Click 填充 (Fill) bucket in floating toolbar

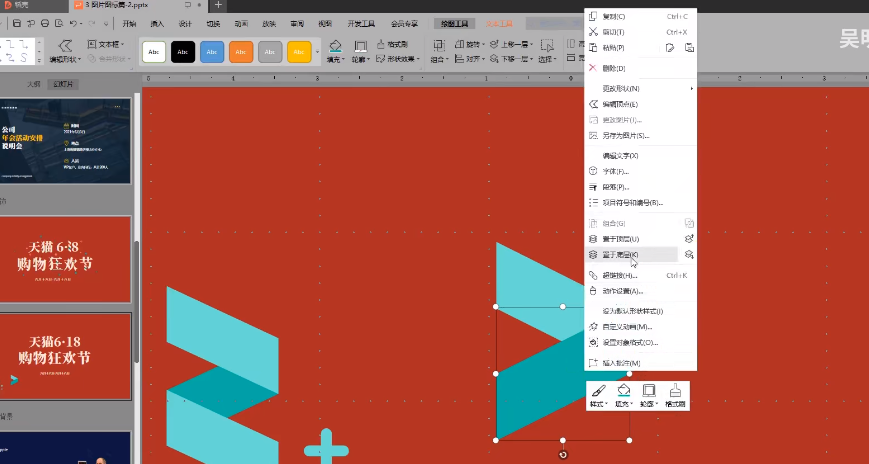click(624, 396)
